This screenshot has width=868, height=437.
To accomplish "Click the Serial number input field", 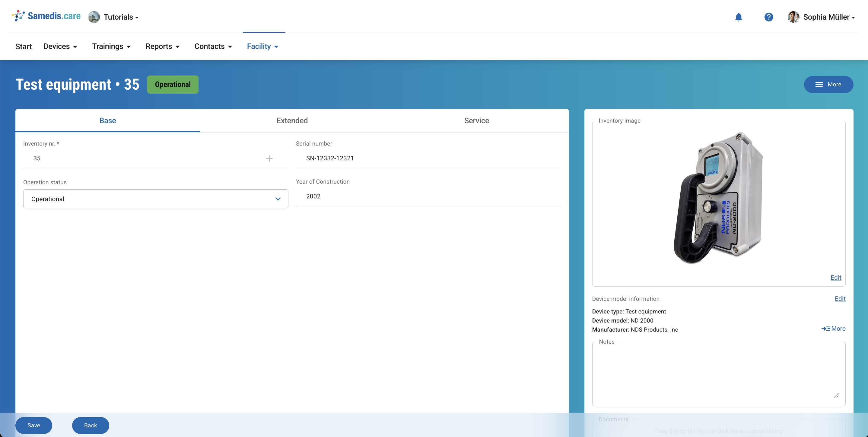I will [428, 159].
